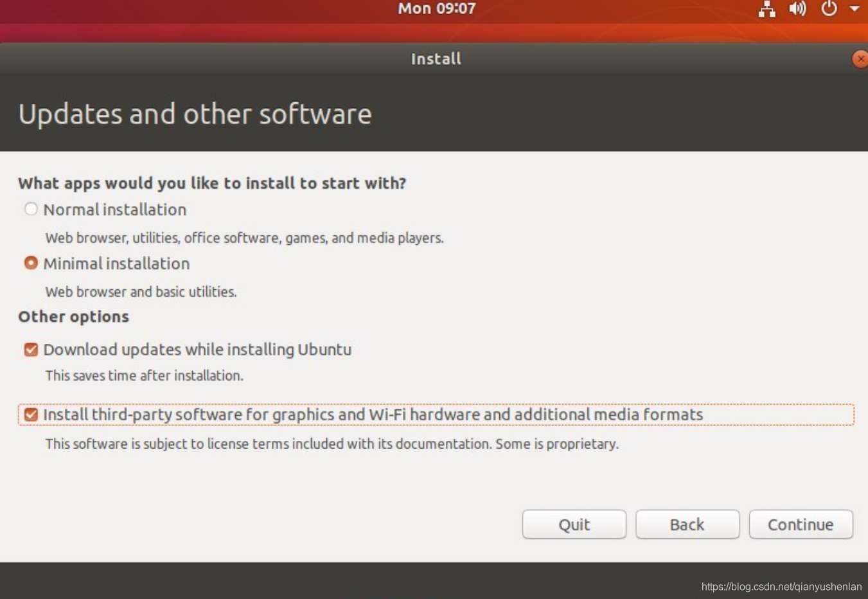Screen dimensions: 868x599
Task: Click the volume speaker icon
Action: (797, 8)
